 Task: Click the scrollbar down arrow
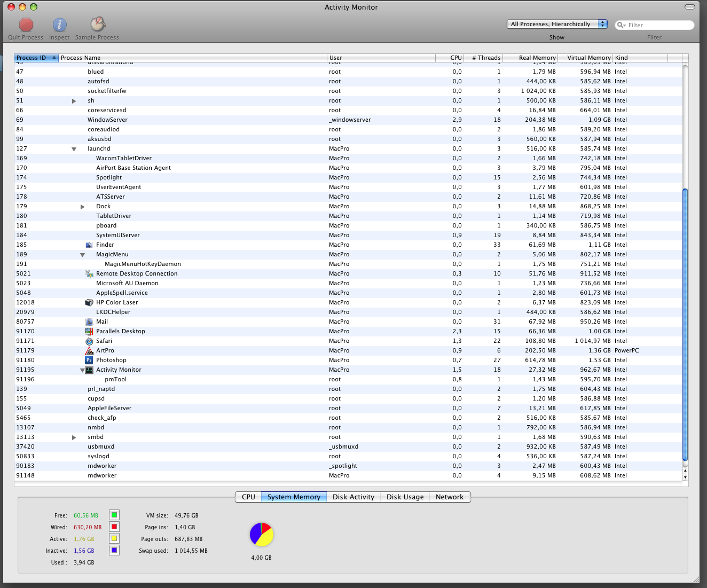tap(686, 477)
